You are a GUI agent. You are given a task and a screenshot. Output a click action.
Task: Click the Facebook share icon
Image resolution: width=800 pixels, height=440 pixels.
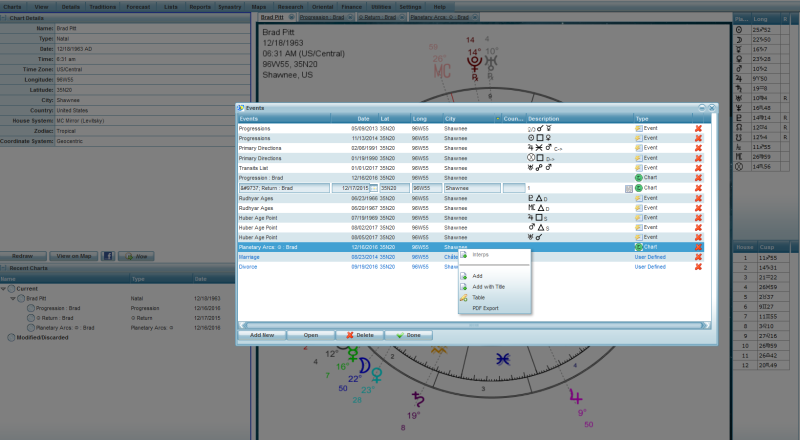108,256
